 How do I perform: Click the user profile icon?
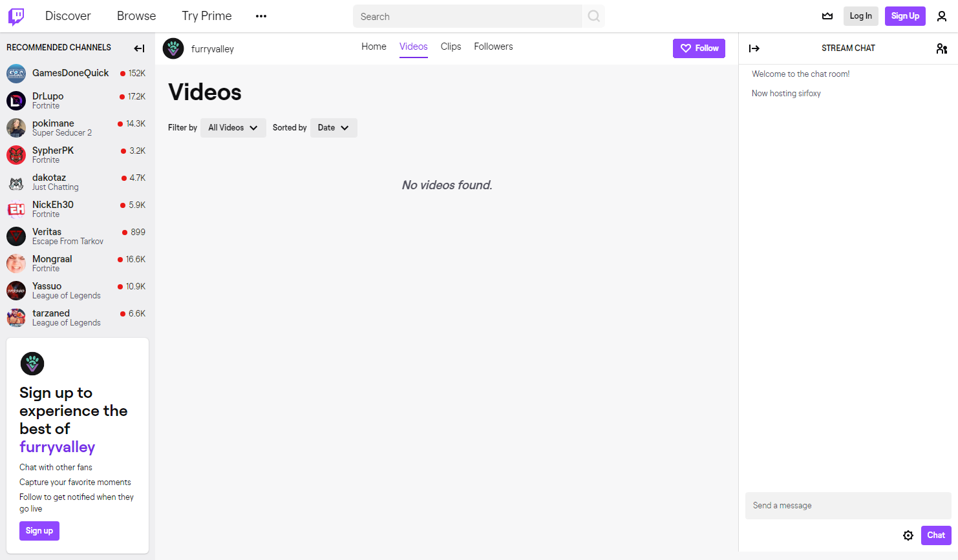pos(942,16)
